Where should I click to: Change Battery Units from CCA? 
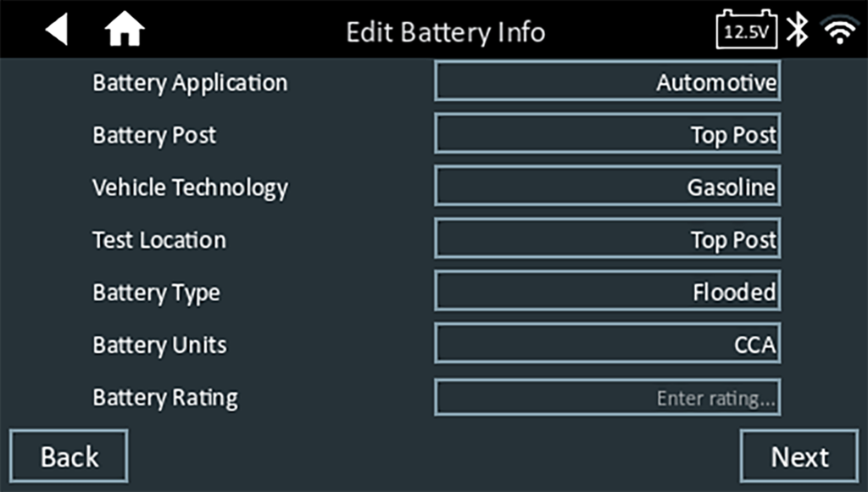point(607,345)
